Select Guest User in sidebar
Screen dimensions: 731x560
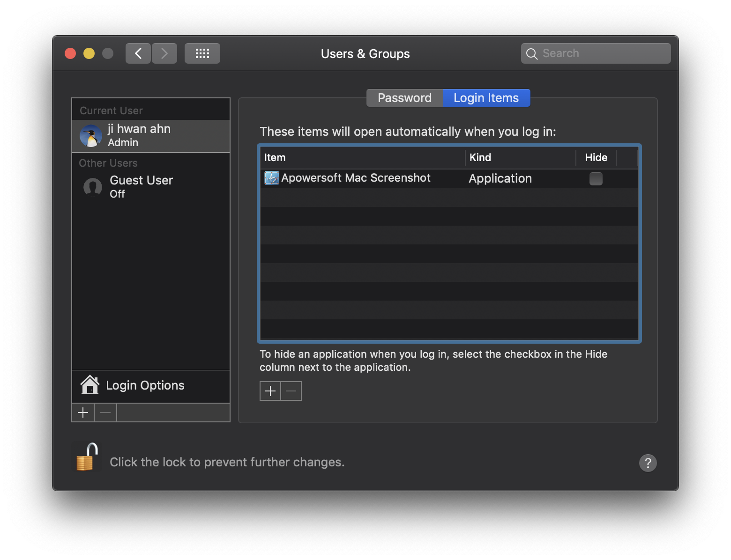click(151, 186)
